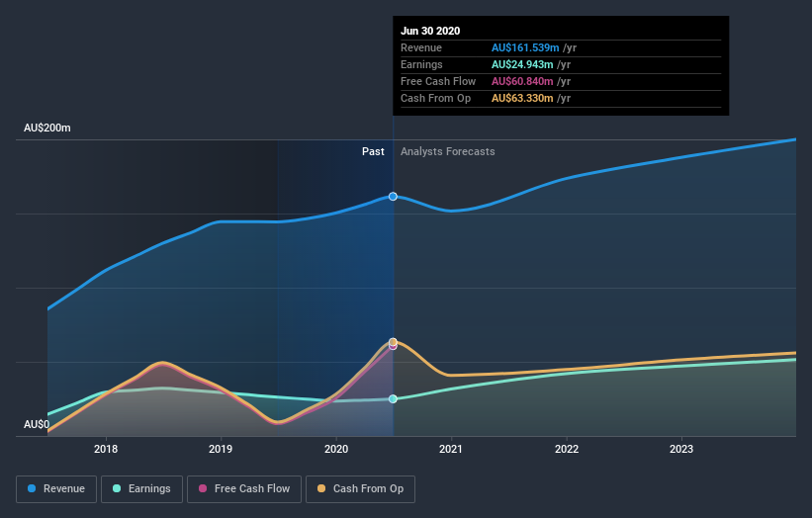Click the AU$63.330m cash from op value
Screen dimensions: 812x518
click(x=522, y=98)
